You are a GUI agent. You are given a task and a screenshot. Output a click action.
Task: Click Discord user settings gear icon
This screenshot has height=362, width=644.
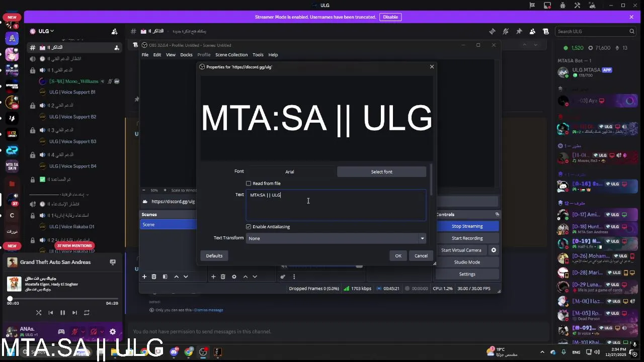(x=113, y=332)
